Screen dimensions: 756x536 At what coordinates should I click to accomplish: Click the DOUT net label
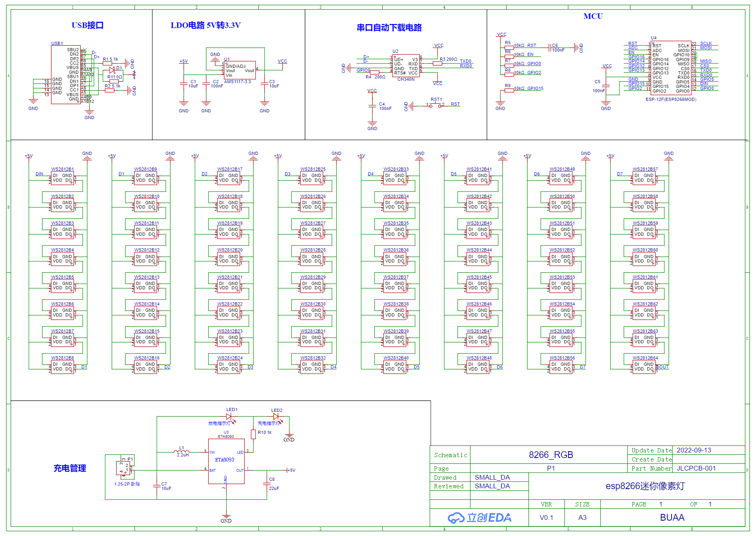pos(663,367)
